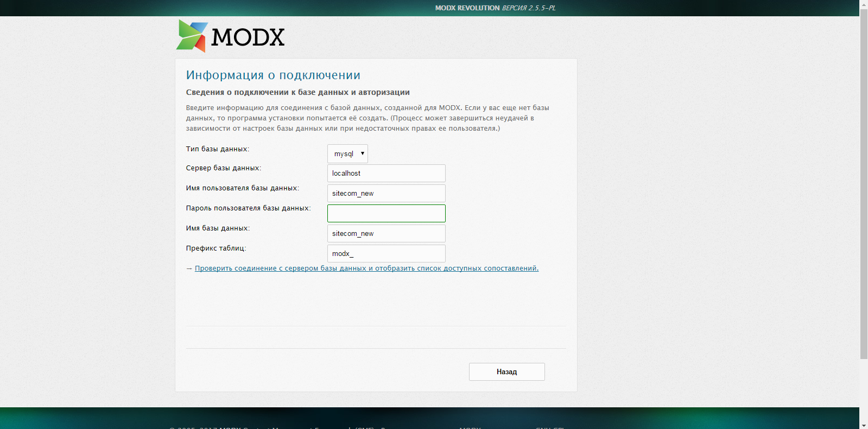Click the scrollbar down arrow
The width and height of the screenshot is (868, 429).
[864, 425]
